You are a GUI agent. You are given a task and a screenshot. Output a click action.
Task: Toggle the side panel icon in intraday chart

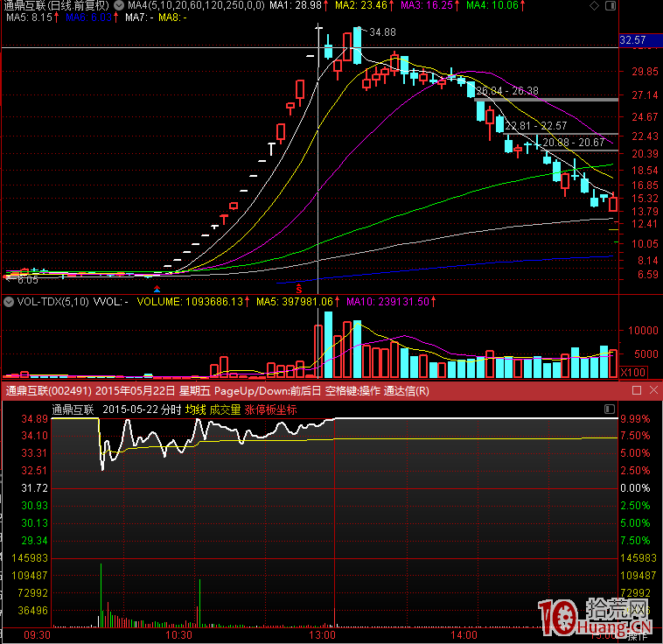(x=610, y=409)
